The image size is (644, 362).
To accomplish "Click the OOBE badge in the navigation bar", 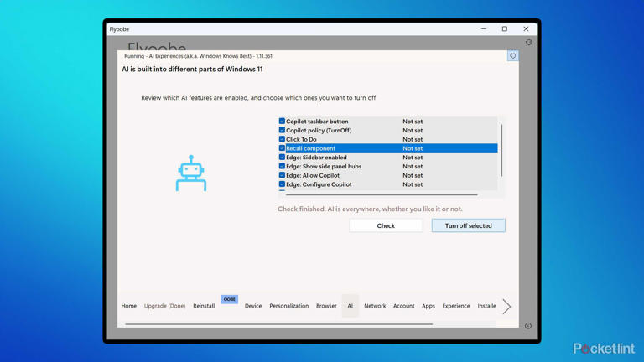I will click(229, 299).
